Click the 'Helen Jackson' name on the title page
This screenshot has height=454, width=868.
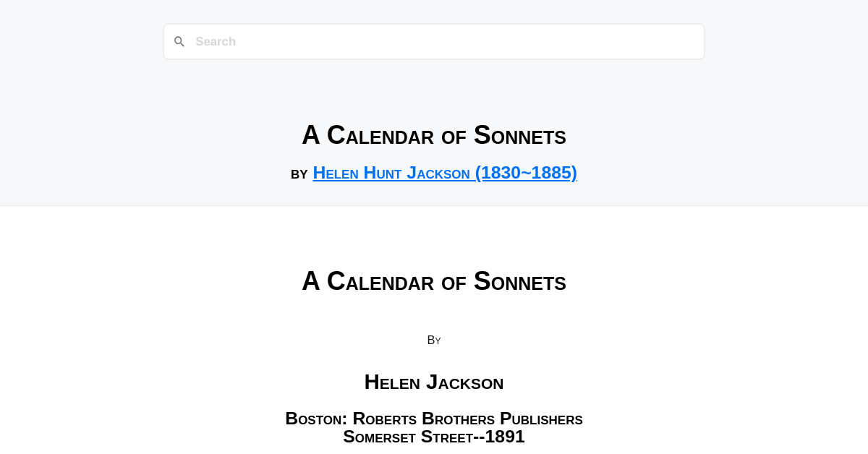[434, 382]
